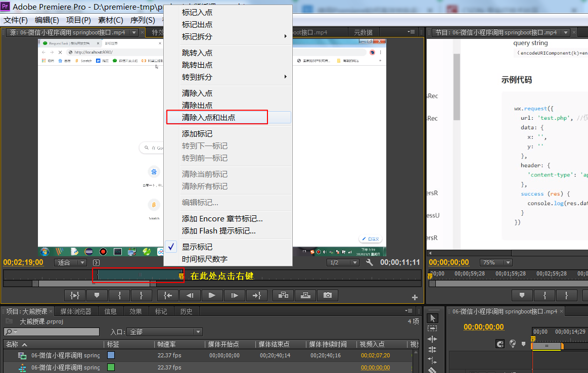The height and width of the screenshot is (373, 588).
Task: Open the 1/2 playback resolution dropdown
Action: tap(343, 262)
